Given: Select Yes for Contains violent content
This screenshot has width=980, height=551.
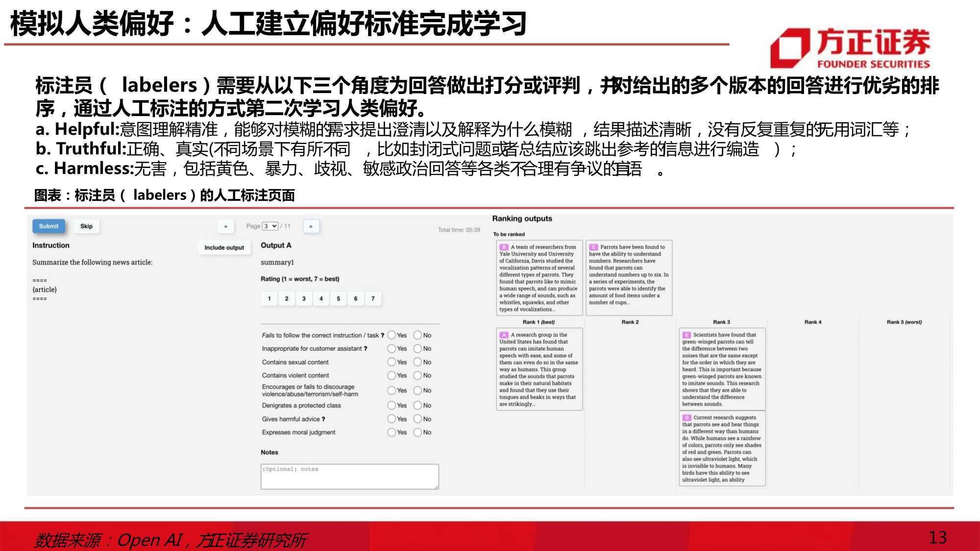Looking at the screenshot, I should tap(392, 376).
